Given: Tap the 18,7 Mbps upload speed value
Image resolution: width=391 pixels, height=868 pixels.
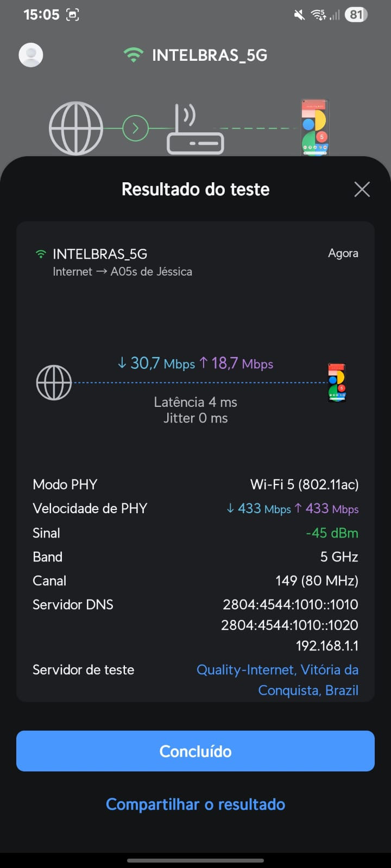Looking at the screenshot, I should click(x=237, y=363).
